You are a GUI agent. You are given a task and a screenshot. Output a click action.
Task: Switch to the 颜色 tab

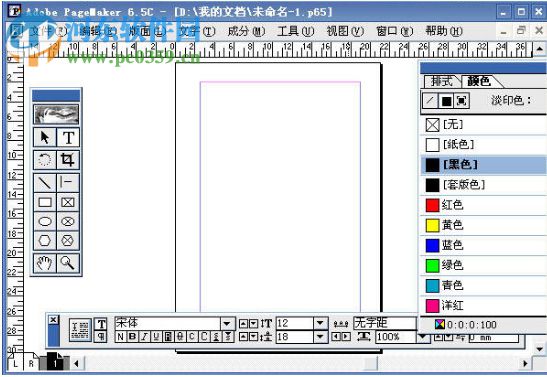[480, 81]
